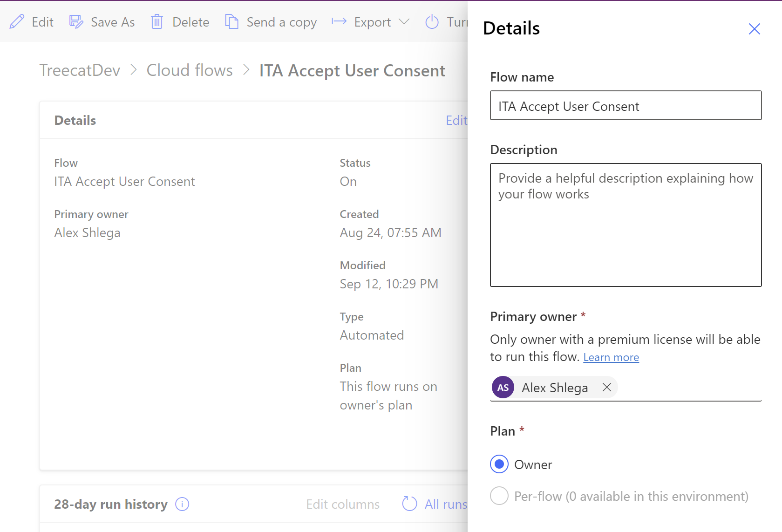
Task: Remove Alex Shlega from Primary owner
Action: coord(606,387)
